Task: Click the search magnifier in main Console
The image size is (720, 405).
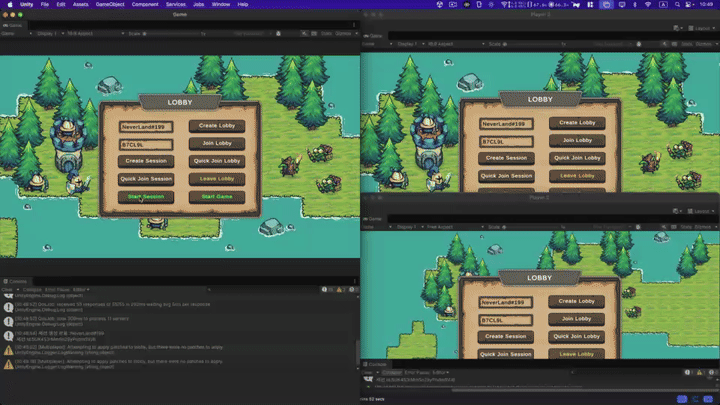Action: pos(209,290)
